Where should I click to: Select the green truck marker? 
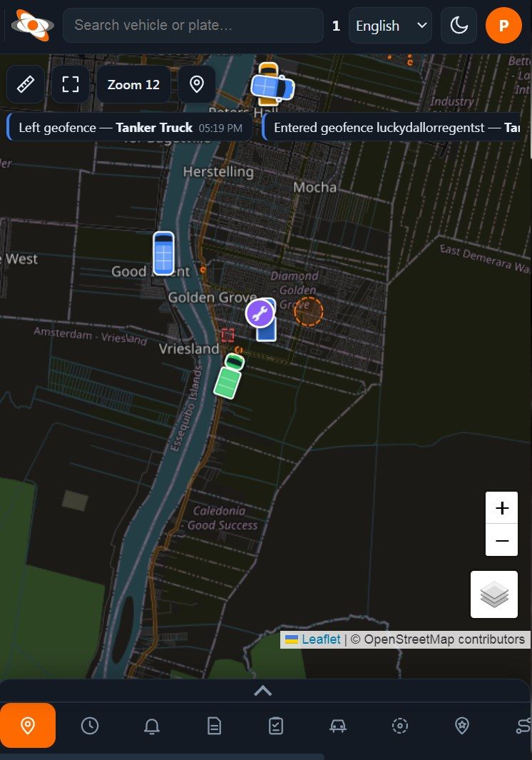tap(229, 377)
